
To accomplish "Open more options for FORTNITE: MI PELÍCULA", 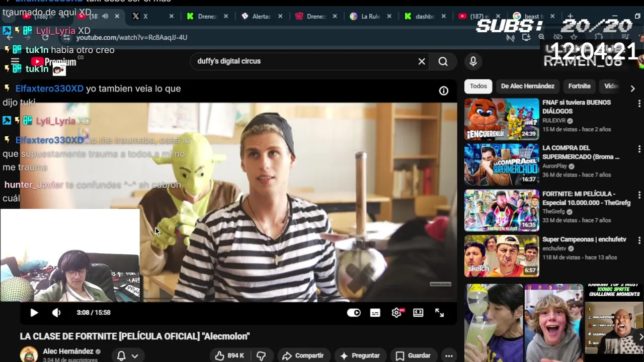I will [x=639, y=195].
